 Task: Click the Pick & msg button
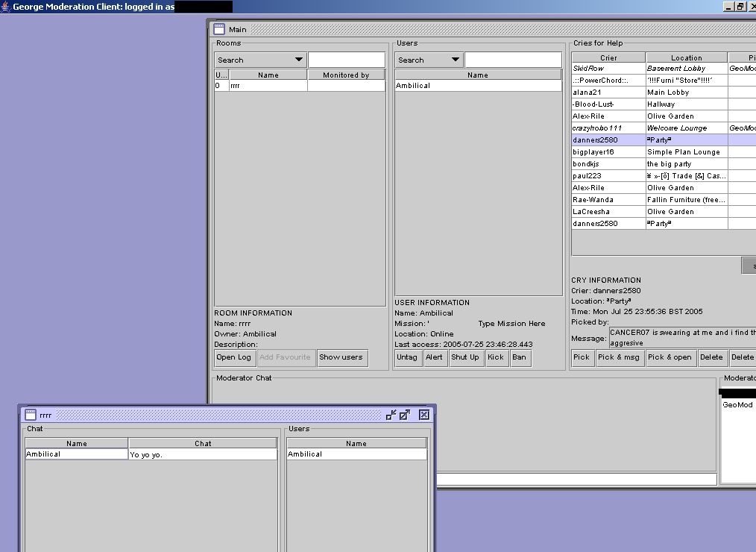tap(619, 357)
